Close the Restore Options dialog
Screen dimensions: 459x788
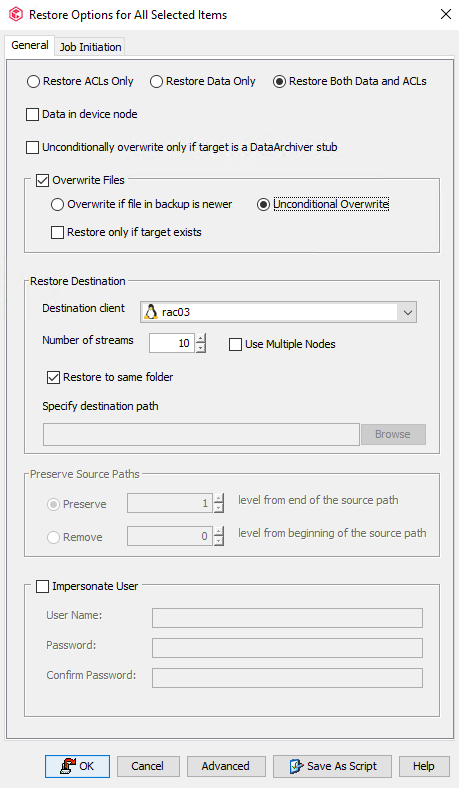445,14
